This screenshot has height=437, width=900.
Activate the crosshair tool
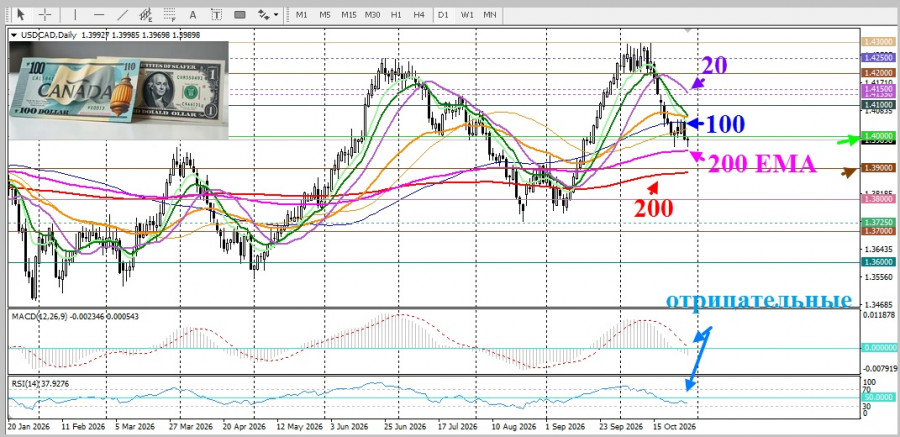pyautogui.click(x=45, y=14)
